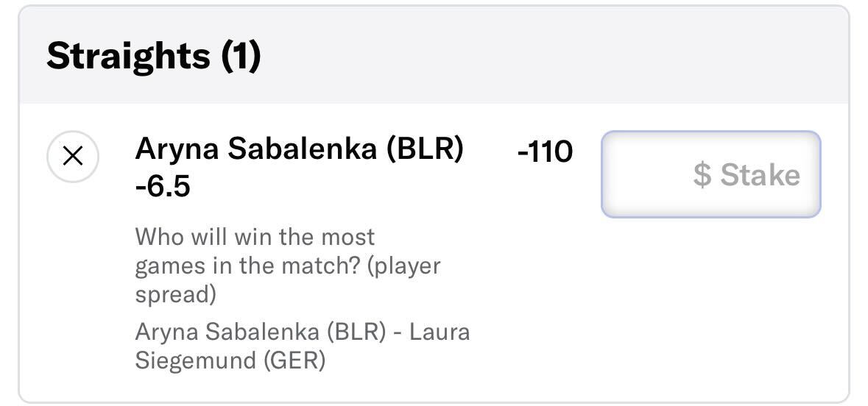Click the word 'Straights' in header
Screen dimensions: 868x406
tap(128, 56)
